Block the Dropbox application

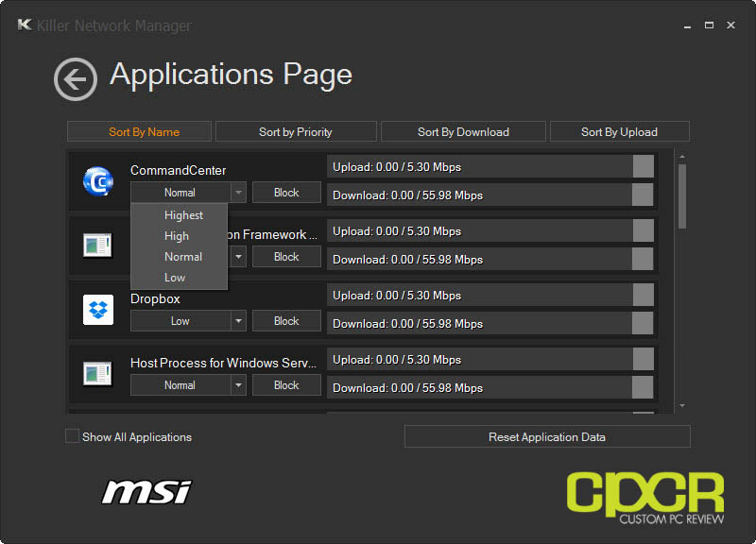pos(286,321)
